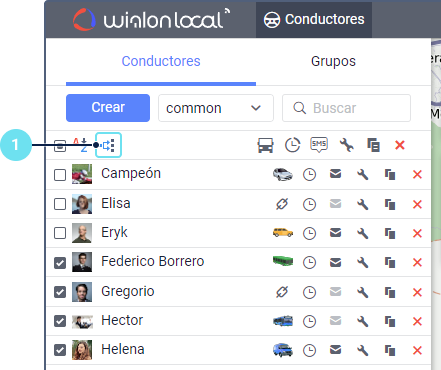Click the clock icon for Federico Borrero
441x370 pixels.
309,262
